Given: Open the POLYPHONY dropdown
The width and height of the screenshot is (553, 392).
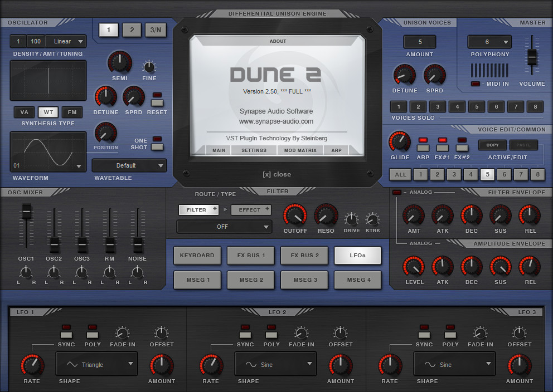Looking at the screenshot, I should [x=489, y=42].
